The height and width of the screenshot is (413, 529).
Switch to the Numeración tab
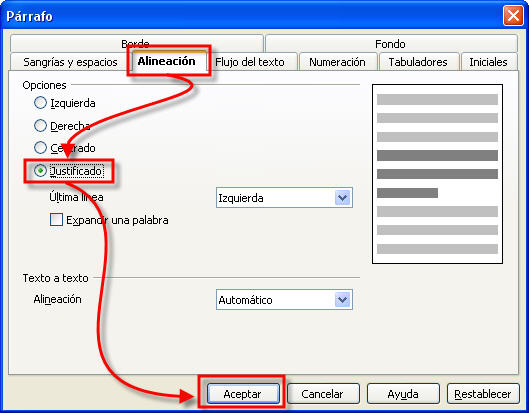tap(337, 62)
